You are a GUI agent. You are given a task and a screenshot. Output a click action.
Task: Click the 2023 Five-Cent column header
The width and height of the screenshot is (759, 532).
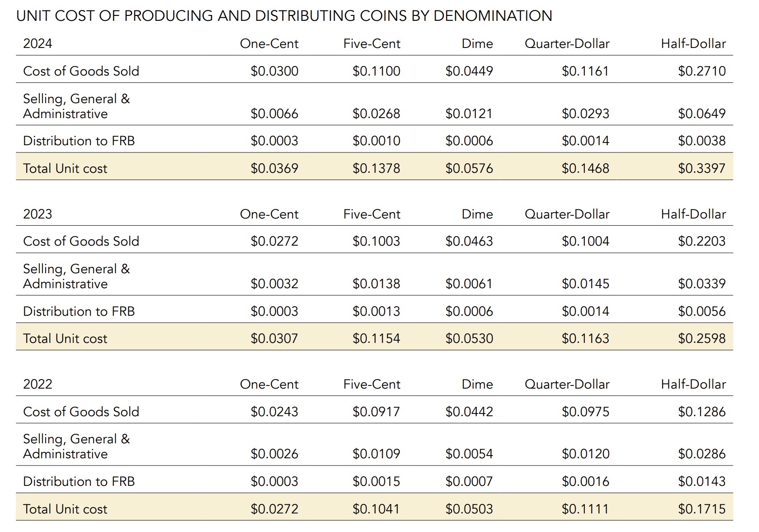[x=371, y=214]
